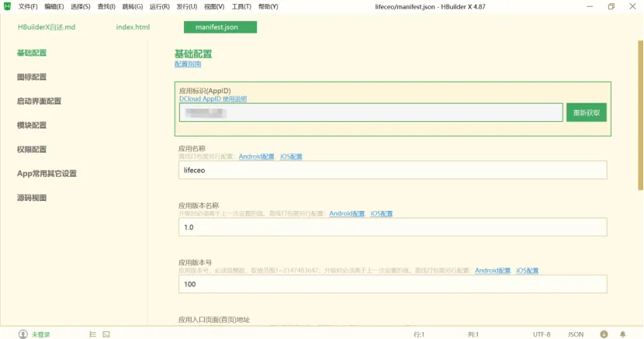Image resolution: width=644 pixels, height=339 pixels.
Task: Open the terminal console icon
Action: click(106, 334)
